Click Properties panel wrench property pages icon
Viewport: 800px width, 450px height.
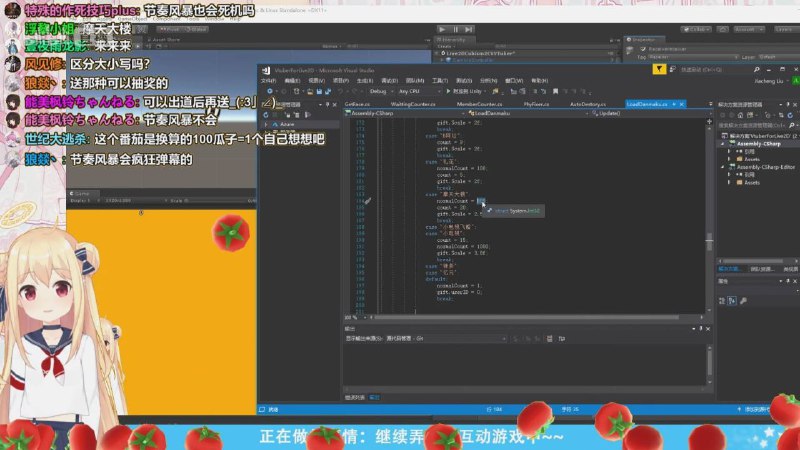(x=743, y=301)
